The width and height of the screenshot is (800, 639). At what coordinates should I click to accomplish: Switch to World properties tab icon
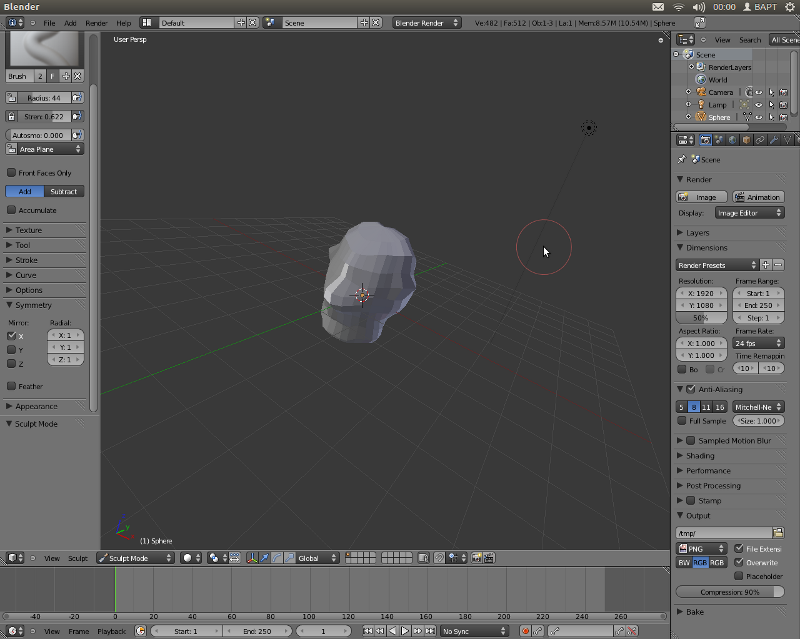coord(732,140)
